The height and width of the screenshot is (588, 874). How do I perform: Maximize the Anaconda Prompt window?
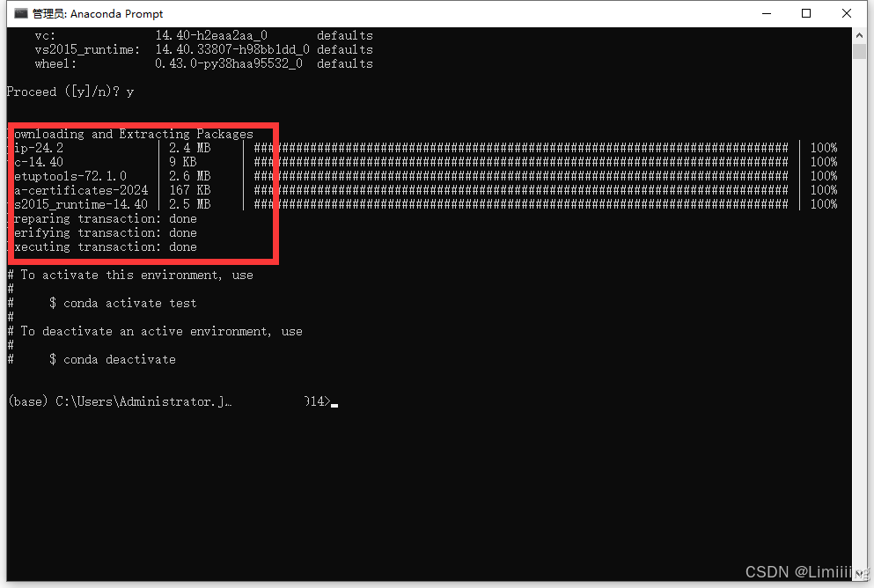click(x=806, y=13)
